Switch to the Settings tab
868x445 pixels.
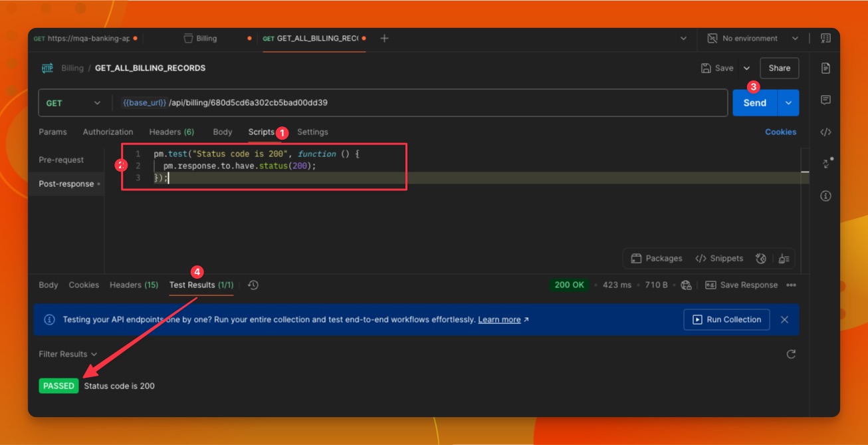tap(312, 132)
